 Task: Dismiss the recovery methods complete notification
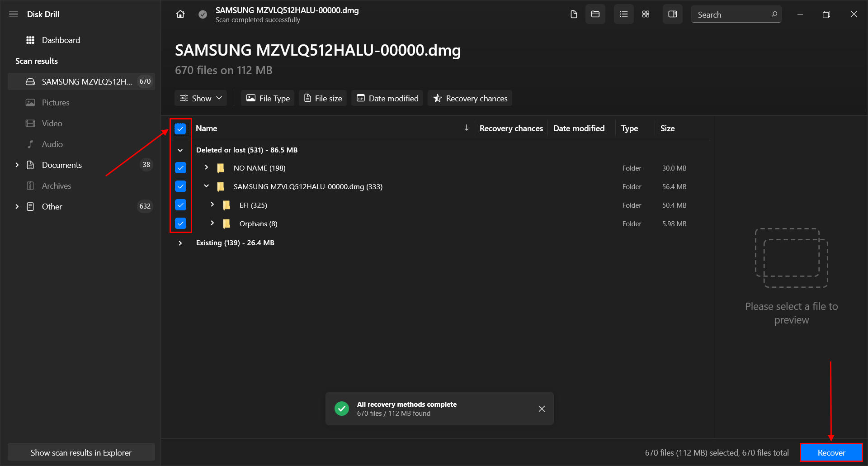(542, 409)
